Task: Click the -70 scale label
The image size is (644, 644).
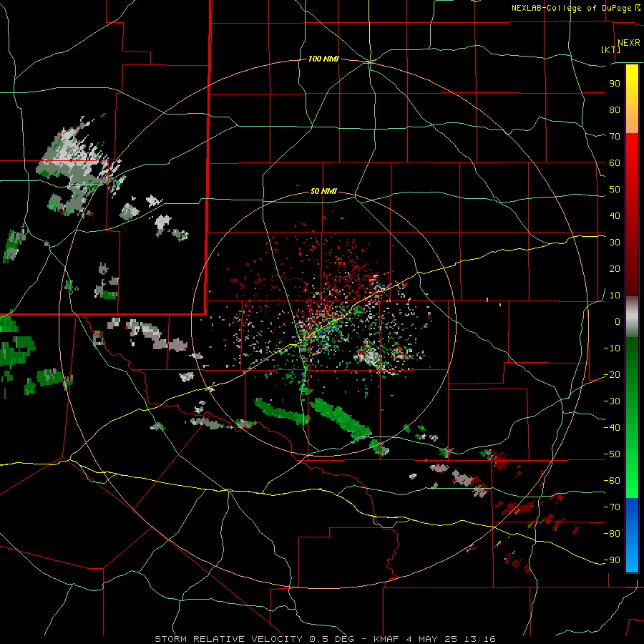Action: (x=612, y=507)
